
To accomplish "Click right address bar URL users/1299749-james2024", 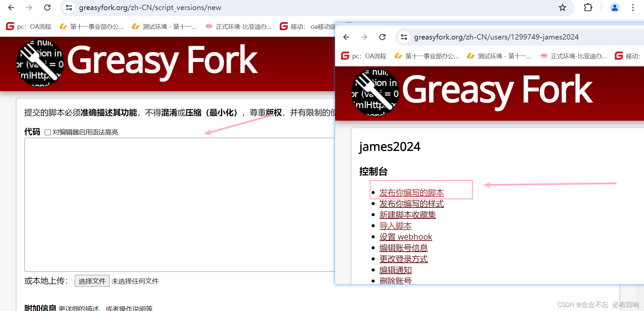I will pyautogui.click(x=496, y=37).
